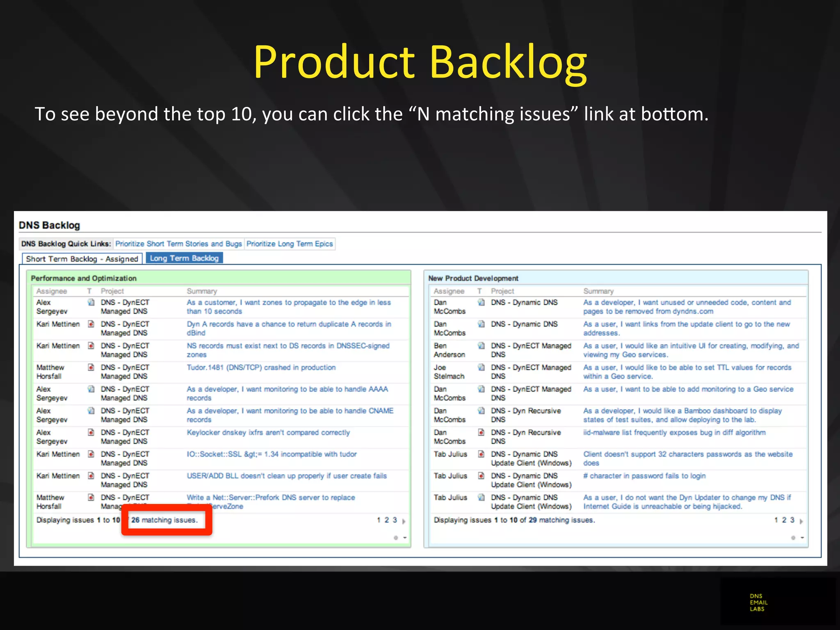Open issue 'NS records must exist next to DS'
Image resolution: width=840 pixels, height=630 pixels.
click(288, 350)
